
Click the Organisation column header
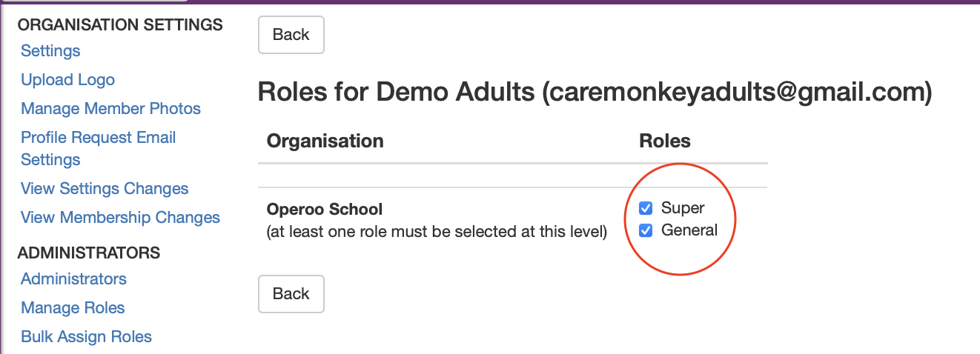pos(325,141)
